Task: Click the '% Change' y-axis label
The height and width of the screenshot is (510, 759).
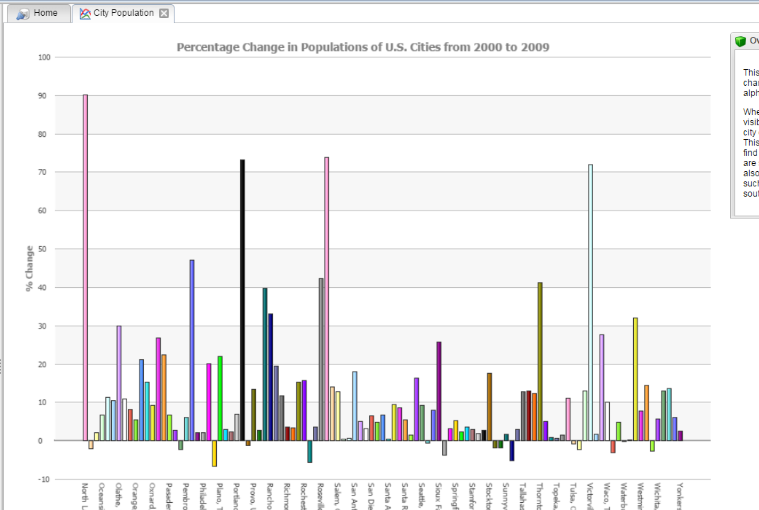Action: [x=30, y=269]
